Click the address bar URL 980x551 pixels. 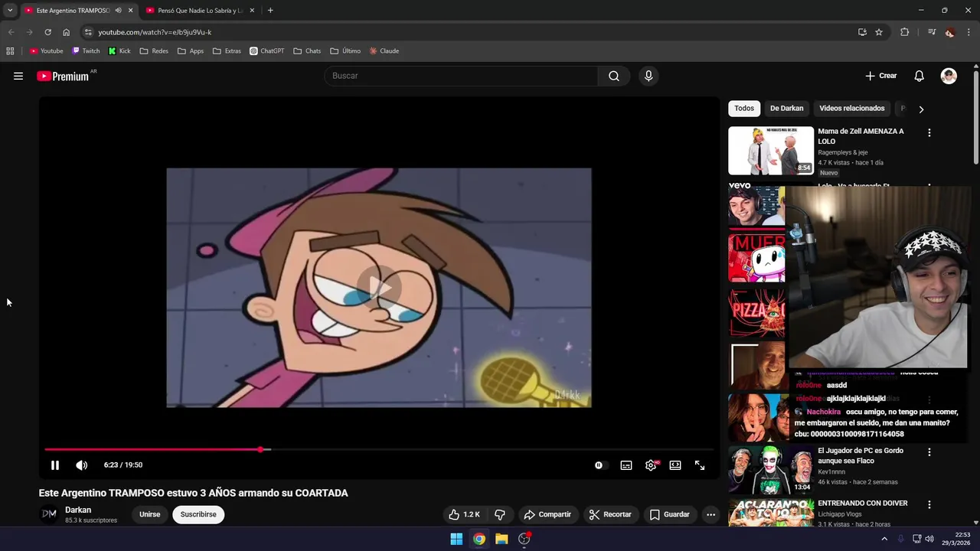click(x=155, y=32)
